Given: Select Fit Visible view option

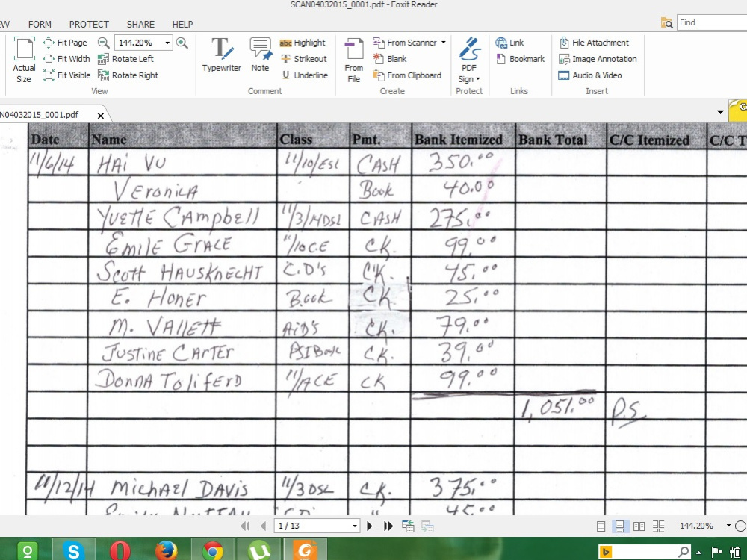Looking at the screenshot, I should 67,75.
